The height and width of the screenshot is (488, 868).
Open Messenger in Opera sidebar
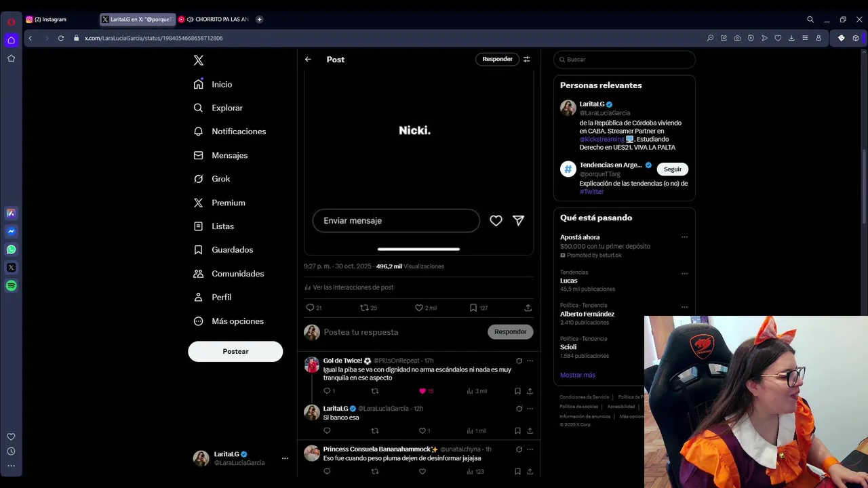coord(11,231)
